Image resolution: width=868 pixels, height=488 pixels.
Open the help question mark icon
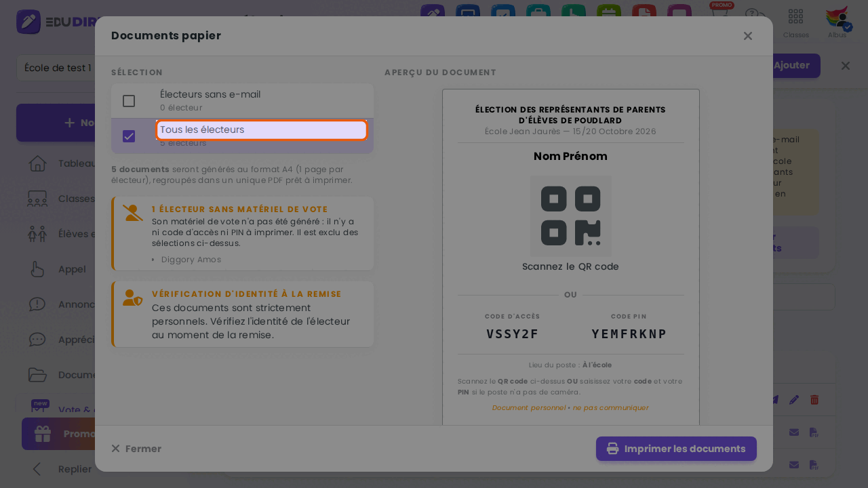coord(755,16)
